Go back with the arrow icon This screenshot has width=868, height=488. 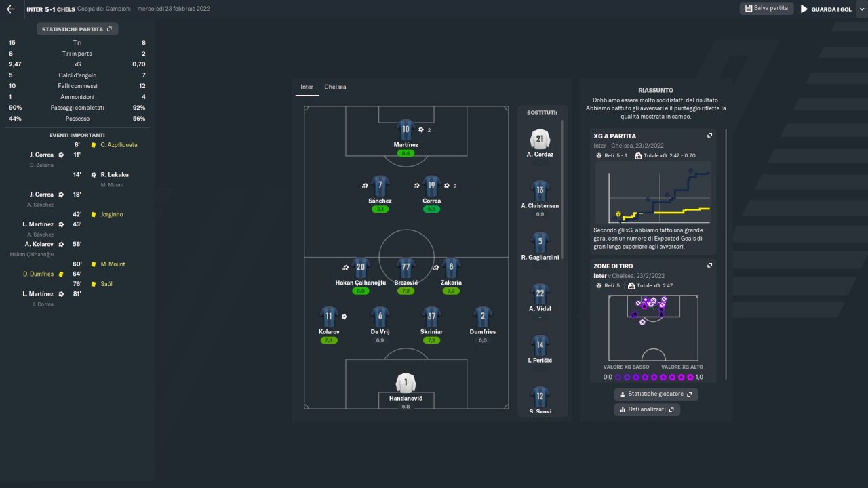pos(10,9)
